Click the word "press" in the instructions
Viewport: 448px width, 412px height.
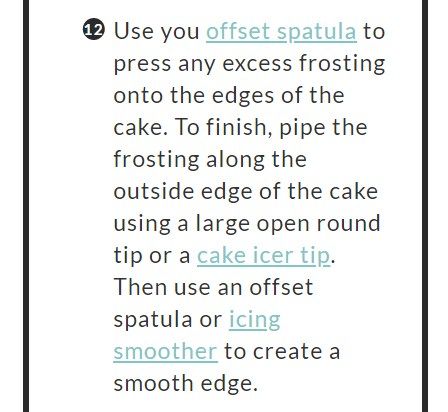point(142,65)
